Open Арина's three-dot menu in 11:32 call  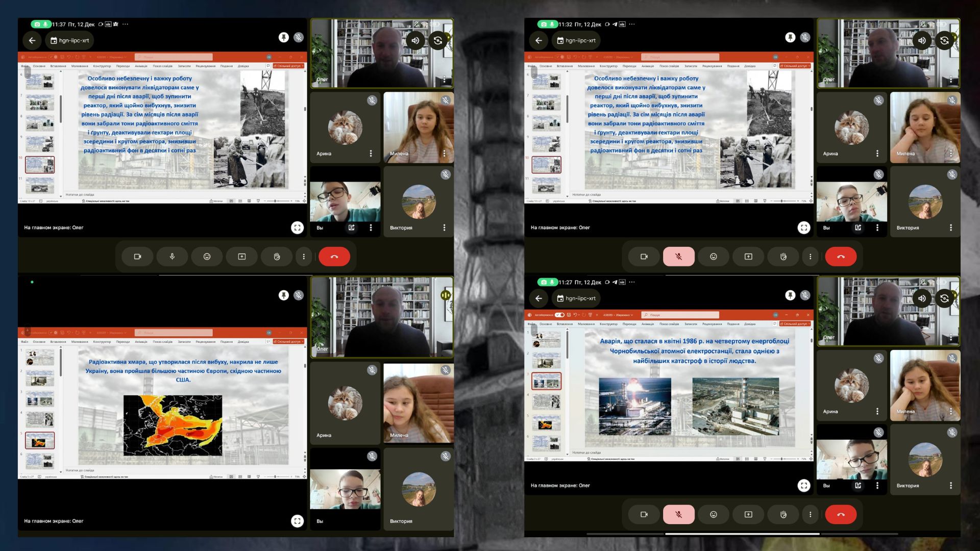point(877,154)
